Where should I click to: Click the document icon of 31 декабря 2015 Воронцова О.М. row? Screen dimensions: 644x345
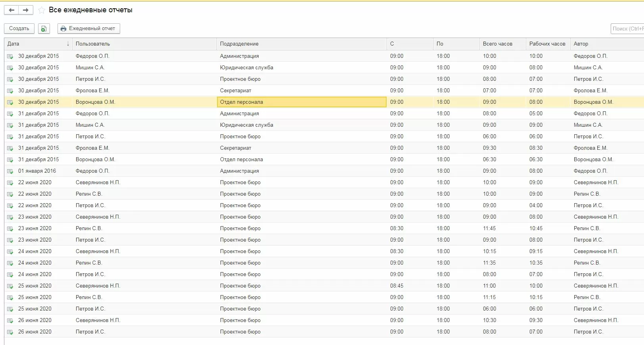(10, 160)
